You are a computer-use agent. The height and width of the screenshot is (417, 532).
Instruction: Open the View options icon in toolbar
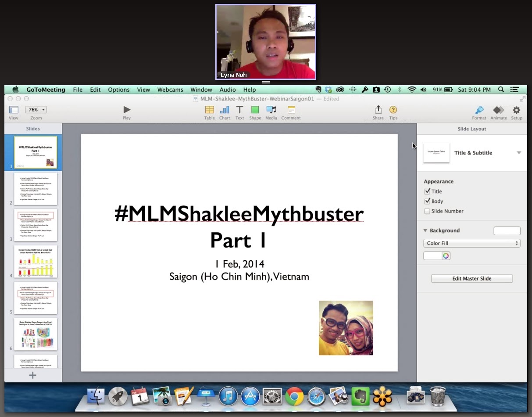tap(14, 110)
